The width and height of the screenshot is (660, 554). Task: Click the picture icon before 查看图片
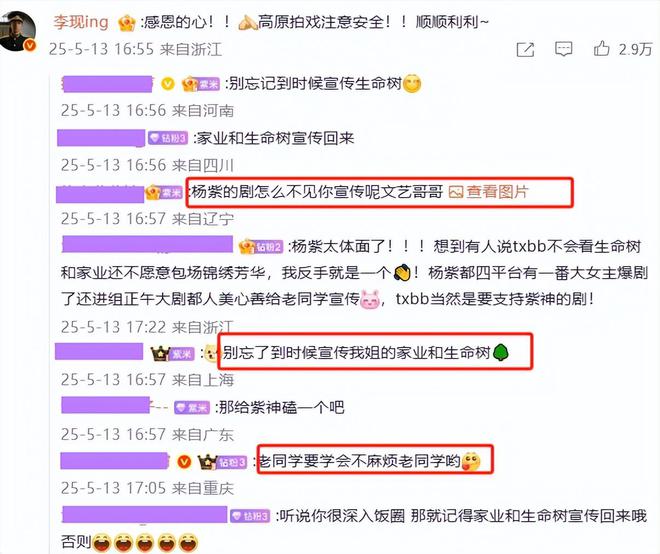tap(456, 192)
